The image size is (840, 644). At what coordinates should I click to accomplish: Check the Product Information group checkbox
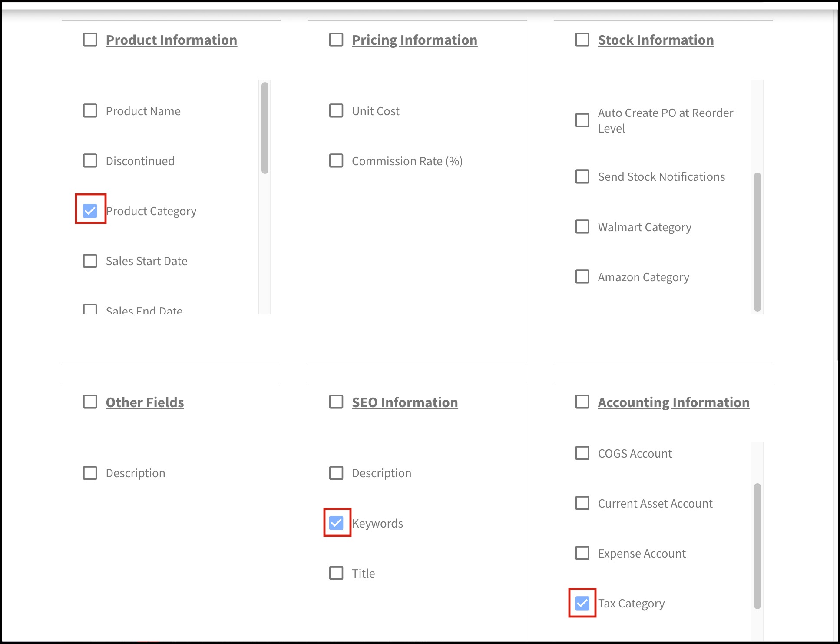coord(90,40)
